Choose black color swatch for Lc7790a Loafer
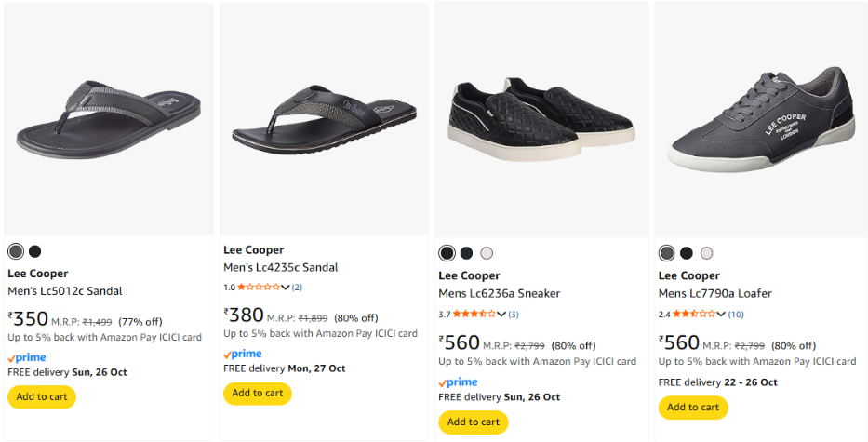Image resolution: width=868 pixels, height=442 pixels. tap(687, 253)
